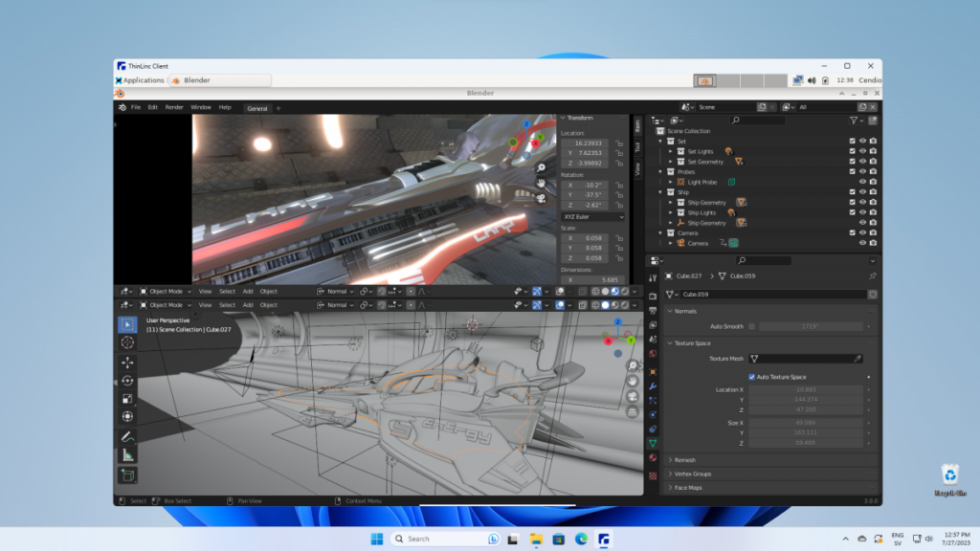Screen dimensions: 980x551
Task: Pin the properties editor context
Action: pyautogui.click(x=872, y=275)
